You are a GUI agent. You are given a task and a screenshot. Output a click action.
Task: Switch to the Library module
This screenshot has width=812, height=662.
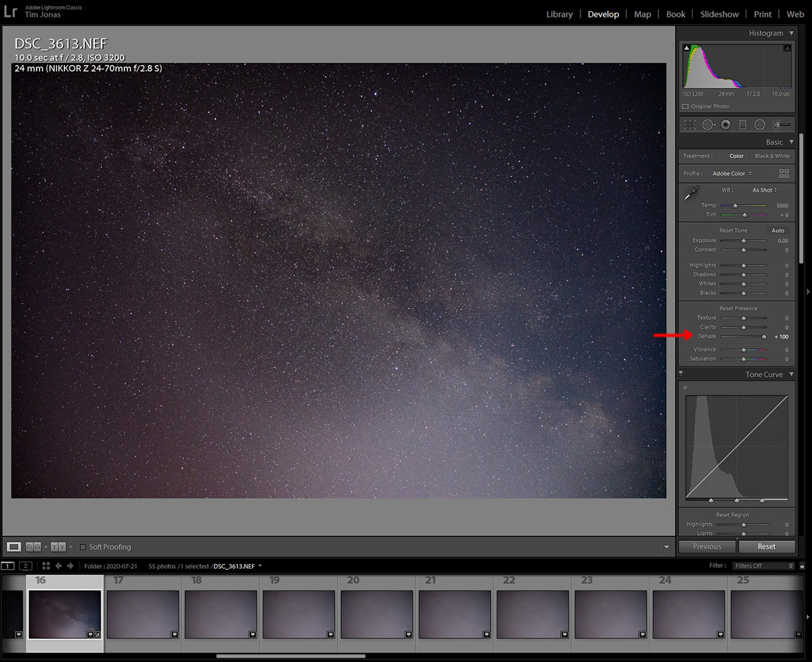point(559,14)
